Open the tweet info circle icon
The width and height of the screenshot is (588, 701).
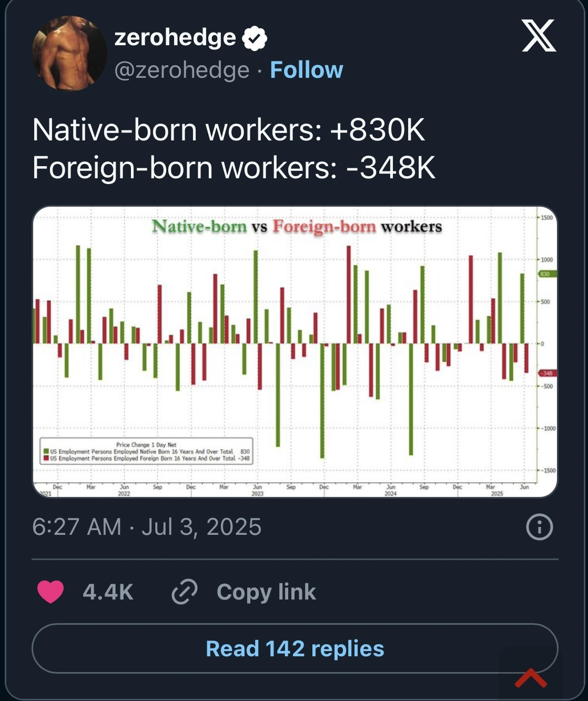pyautogui.click(x=540, y=527)
